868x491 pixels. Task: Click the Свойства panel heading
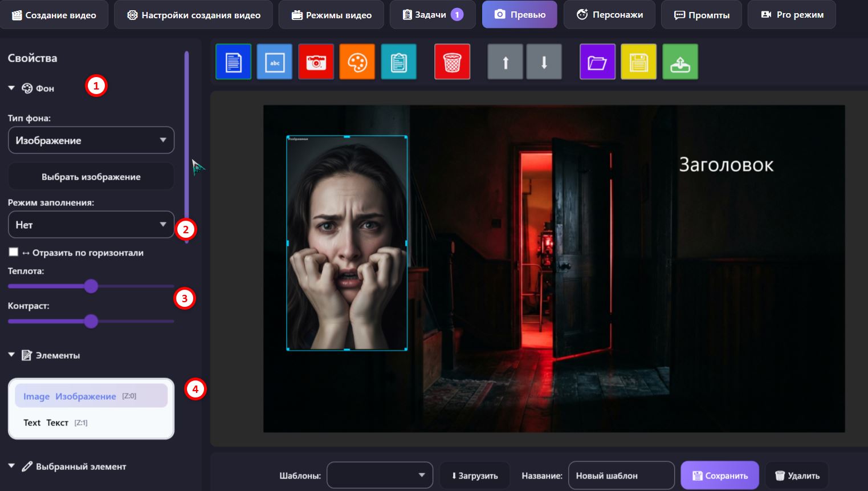coord(32,58)
